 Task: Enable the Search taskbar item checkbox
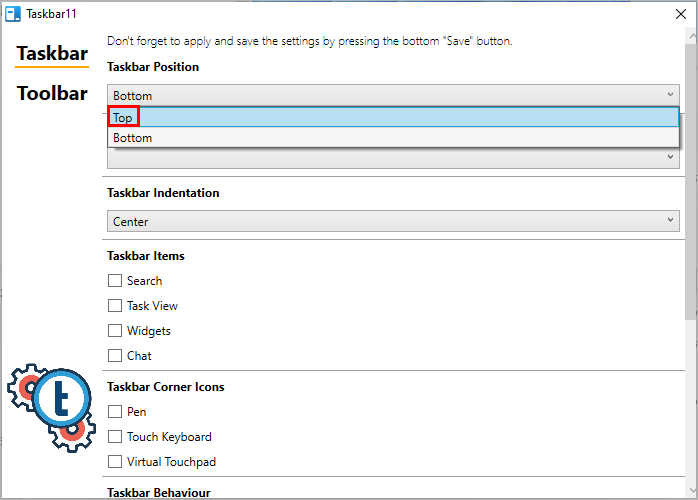(x=115, y=280)
